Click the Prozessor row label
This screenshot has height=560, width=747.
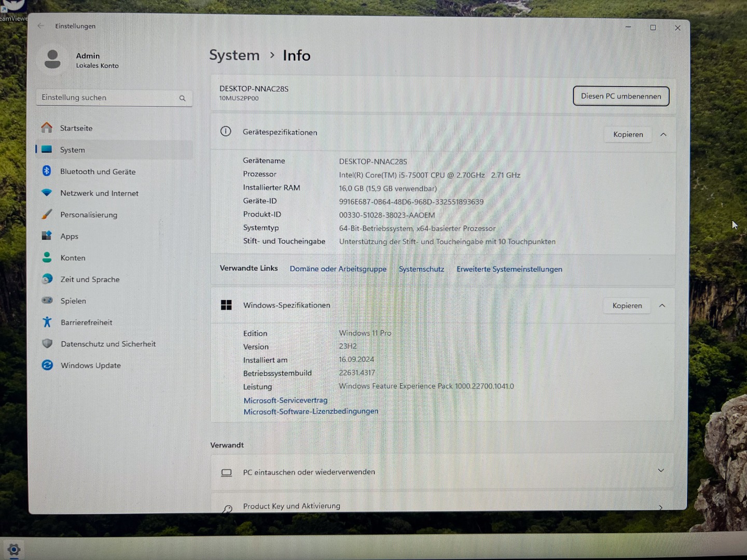tap(259, 174)
